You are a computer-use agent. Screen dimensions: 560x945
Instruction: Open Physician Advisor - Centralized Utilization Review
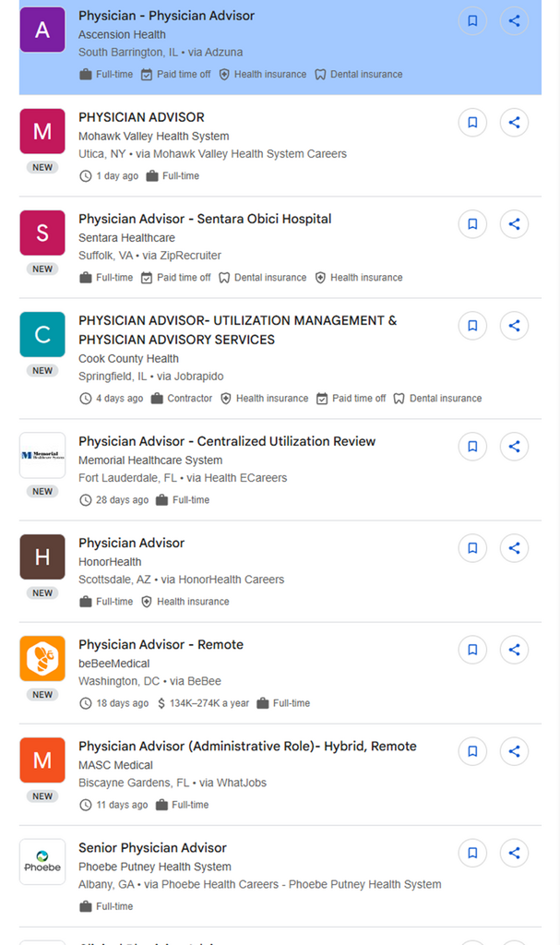pyautogui.click(x=227, y=441)
